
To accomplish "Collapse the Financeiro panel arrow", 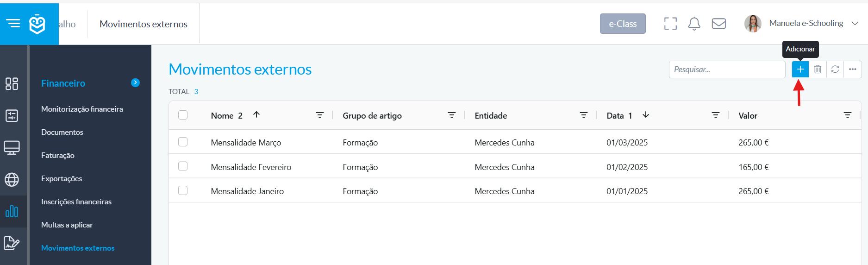I will click(x=135, y=82).
